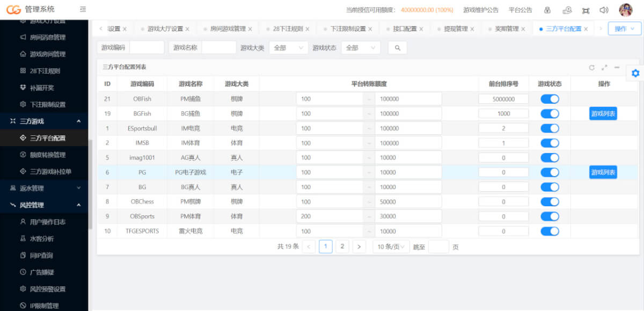
Task: Go to page 2 of list
Action: pyautogui.click(x=342, y=247)
